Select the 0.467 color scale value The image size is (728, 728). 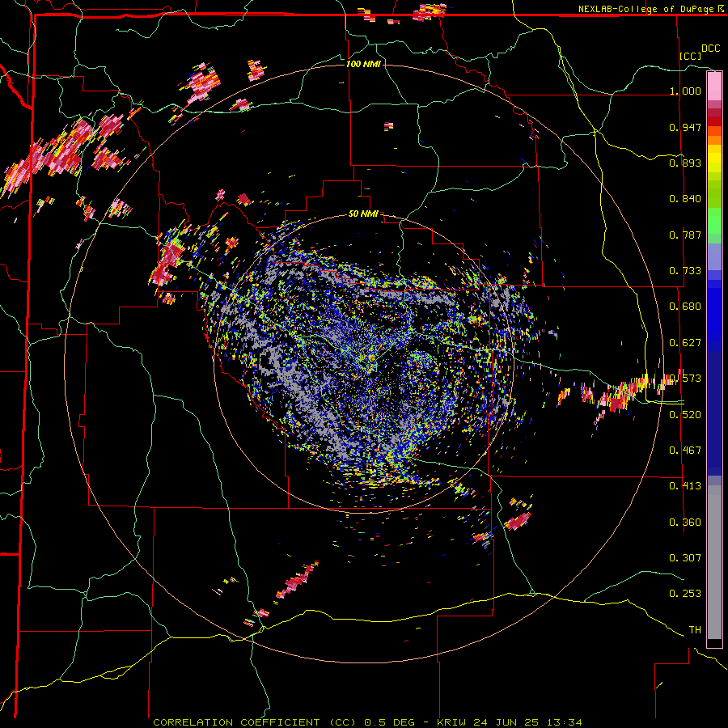coord(685,451)
